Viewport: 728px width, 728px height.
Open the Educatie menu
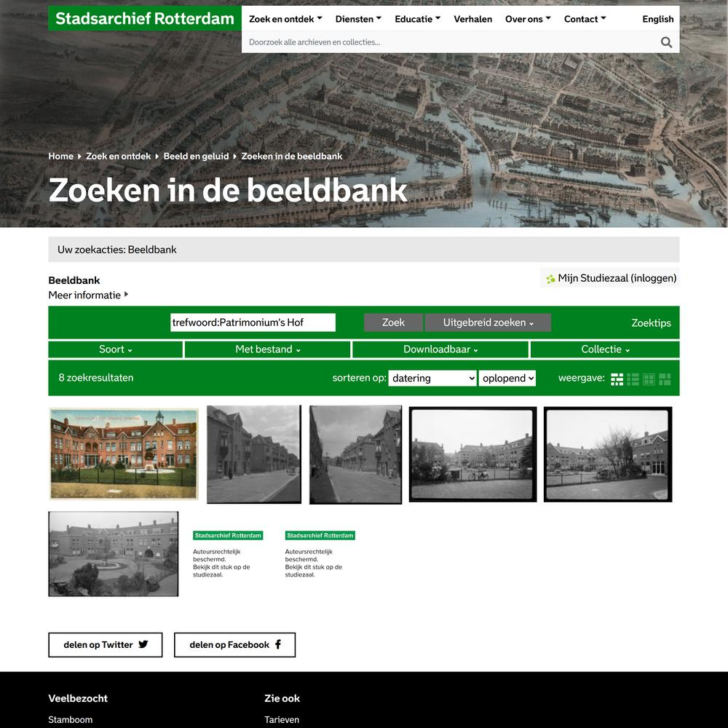click(417, 19)
